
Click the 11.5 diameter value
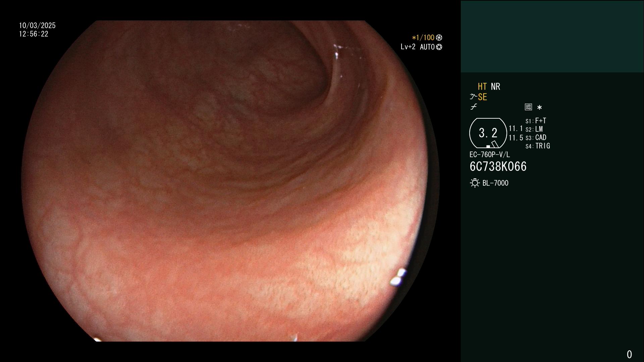point(516,138)
